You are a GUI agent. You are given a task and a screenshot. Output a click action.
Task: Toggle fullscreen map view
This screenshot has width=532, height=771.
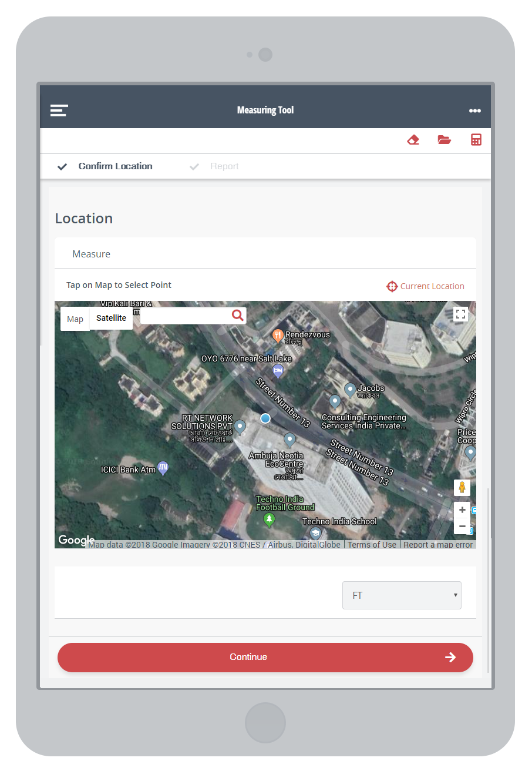click(461, 314)
